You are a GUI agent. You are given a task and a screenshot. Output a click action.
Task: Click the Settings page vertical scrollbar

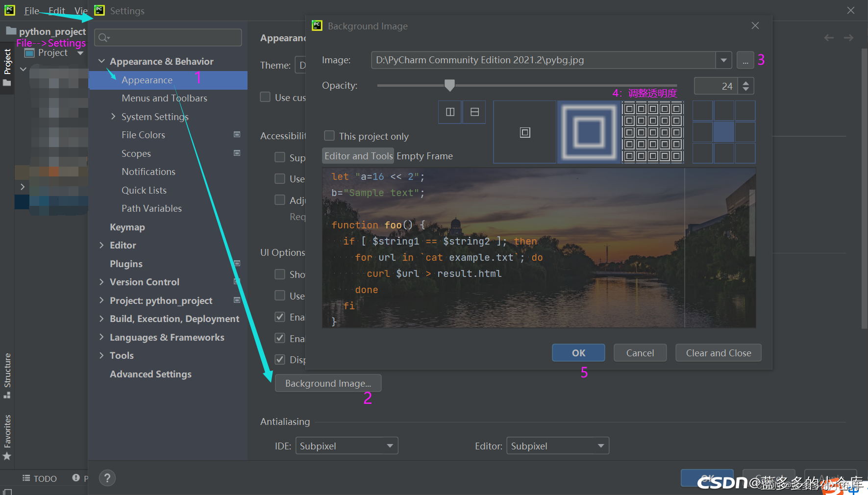(865, 189)
